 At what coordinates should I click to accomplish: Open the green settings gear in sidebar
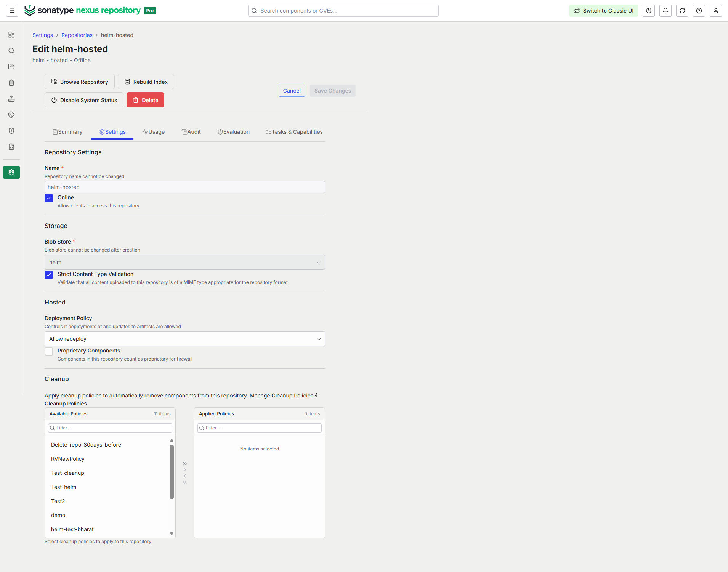pyautogui.click(x=11, y=172)
